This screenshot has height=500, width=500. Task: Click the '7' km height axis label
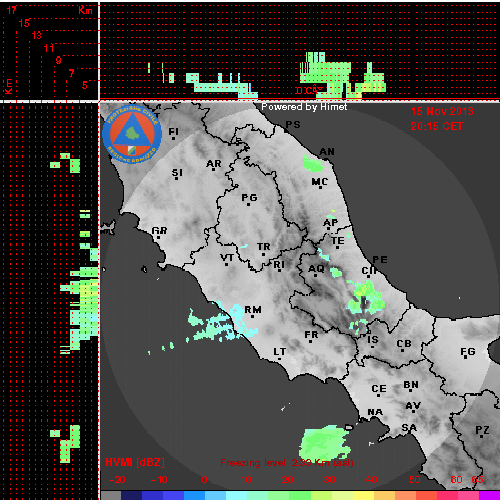71,73
